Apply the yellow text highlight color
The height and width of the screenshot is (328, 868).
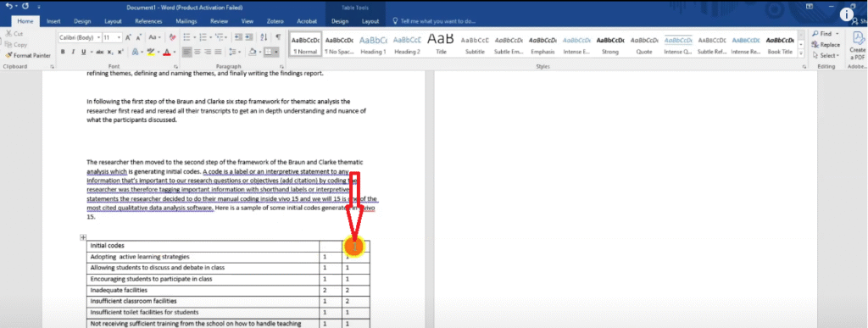[150, 52]
